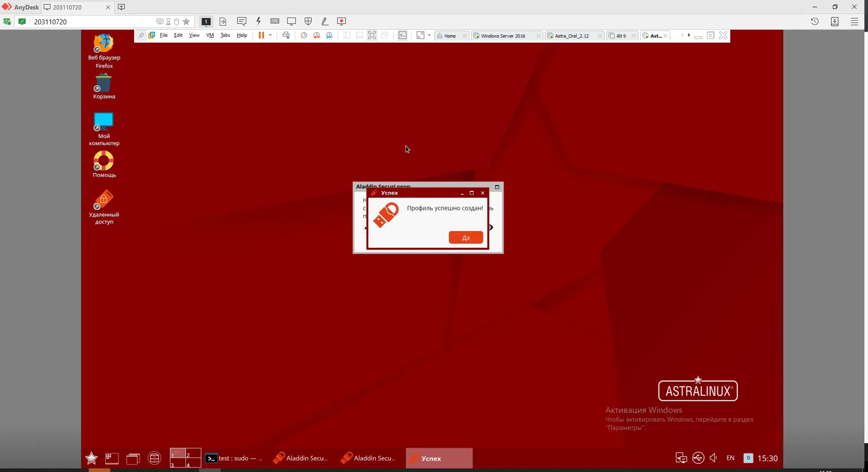
Task: Open the Корзина trash desktop icon
Action: point(104,86)
